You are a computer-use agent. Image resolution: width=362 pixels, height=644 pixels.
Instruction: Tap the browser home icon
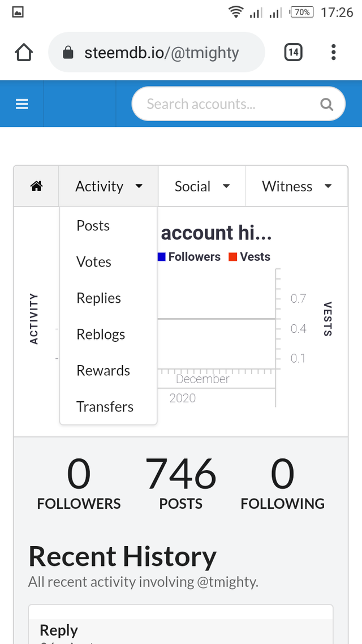coord(24,53)
